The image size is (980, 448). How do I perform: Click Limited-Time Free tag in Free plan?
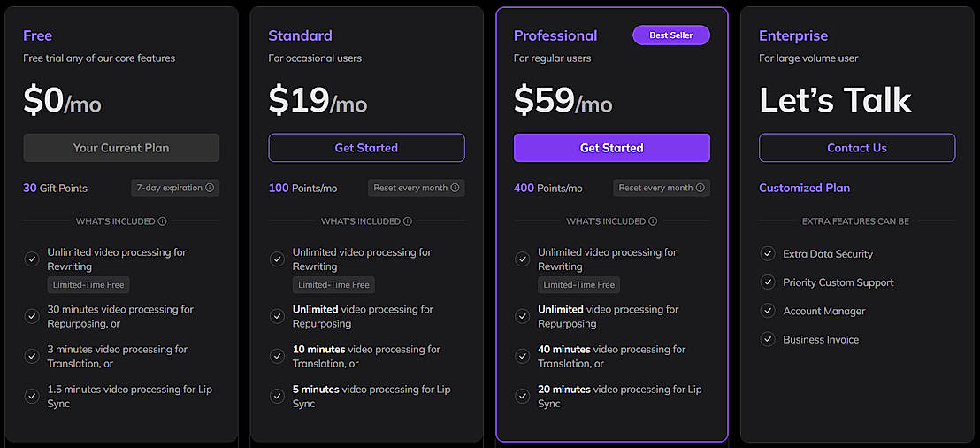tap(88, 285)
